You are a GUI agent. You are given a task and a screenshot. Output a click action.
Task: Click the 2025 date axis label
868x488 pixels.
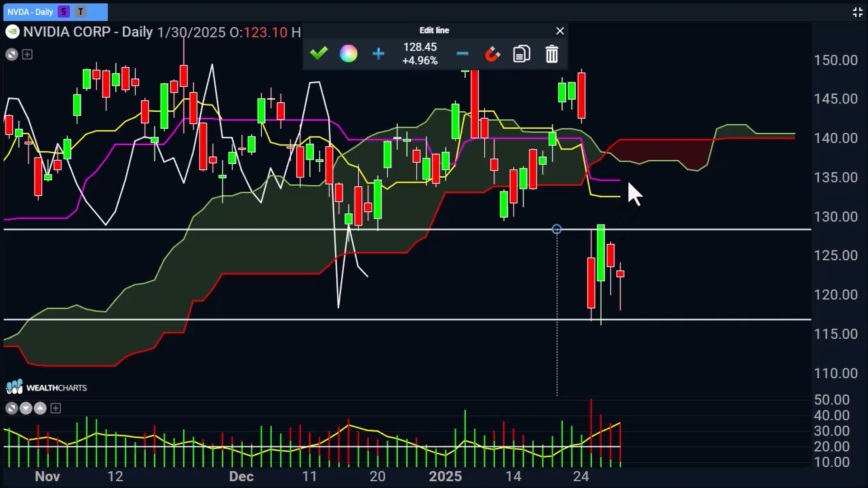[445, 477]
